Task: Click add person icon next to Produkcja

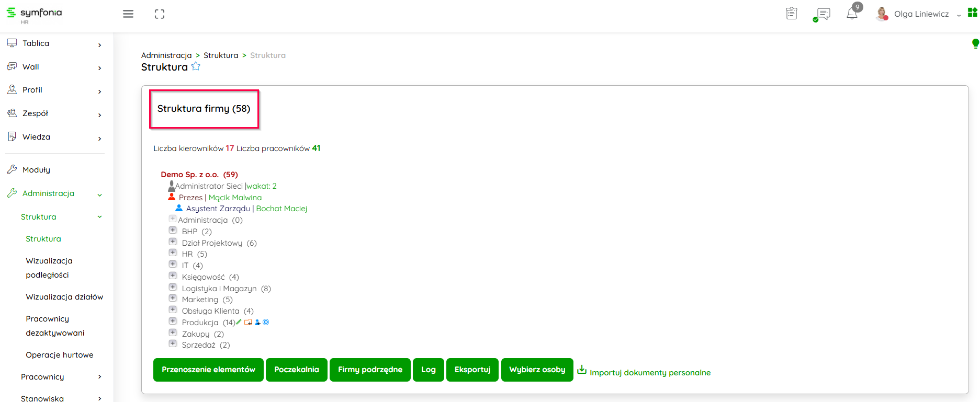Action: pyautogui.click(x=257, y=322)
